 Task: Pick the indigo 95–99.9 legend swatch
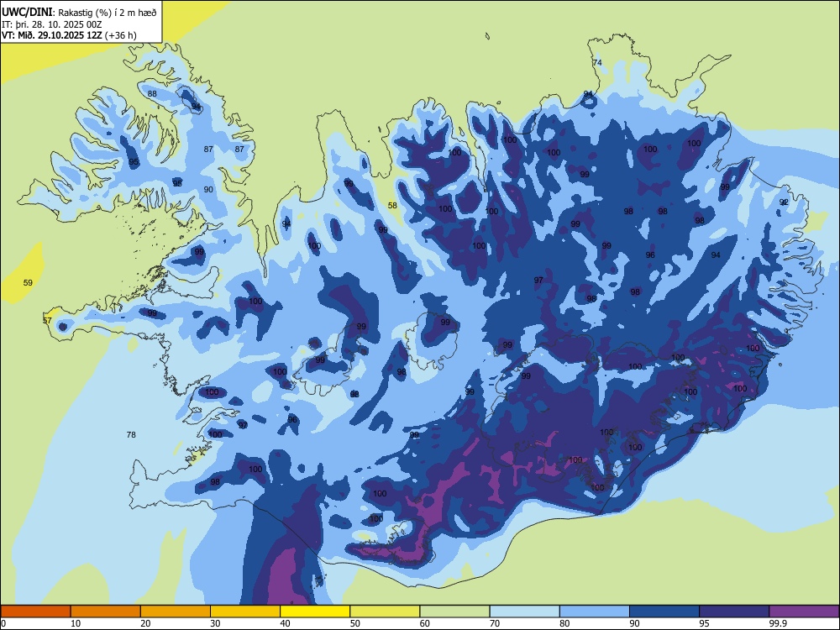[734, 612]
